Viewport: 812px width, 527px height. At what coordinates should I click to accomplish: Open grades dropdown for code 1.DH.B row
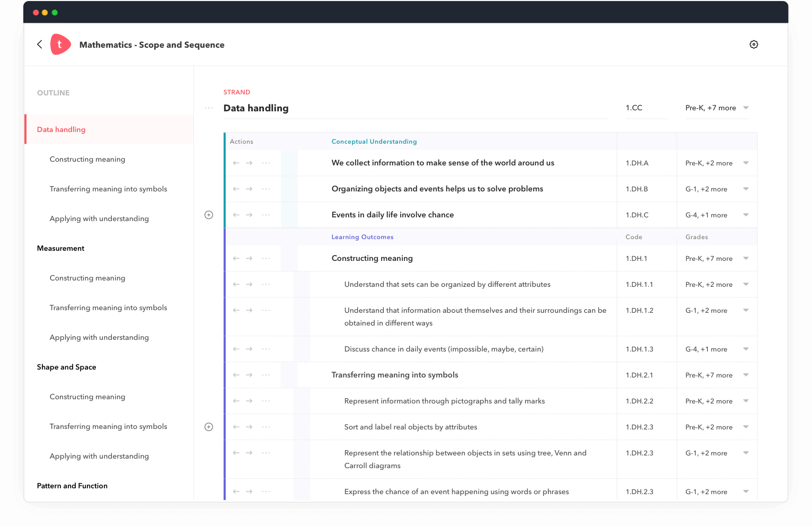pyautogui.click(x=746, y=189)
